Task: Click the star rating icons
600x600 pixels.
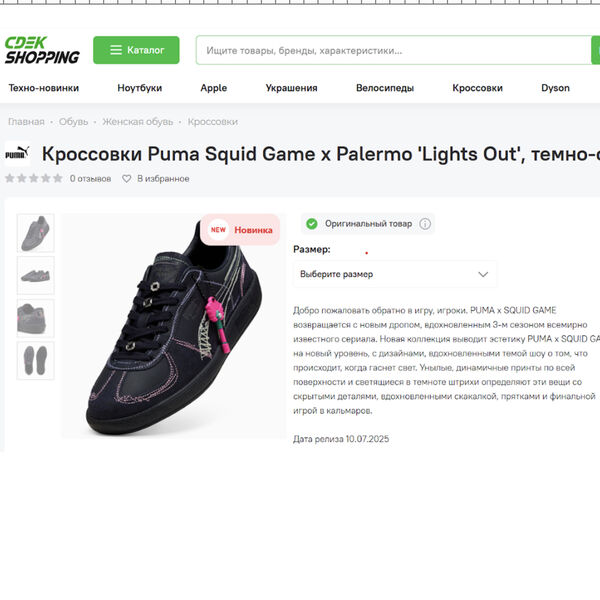Action: pos(34,178)
